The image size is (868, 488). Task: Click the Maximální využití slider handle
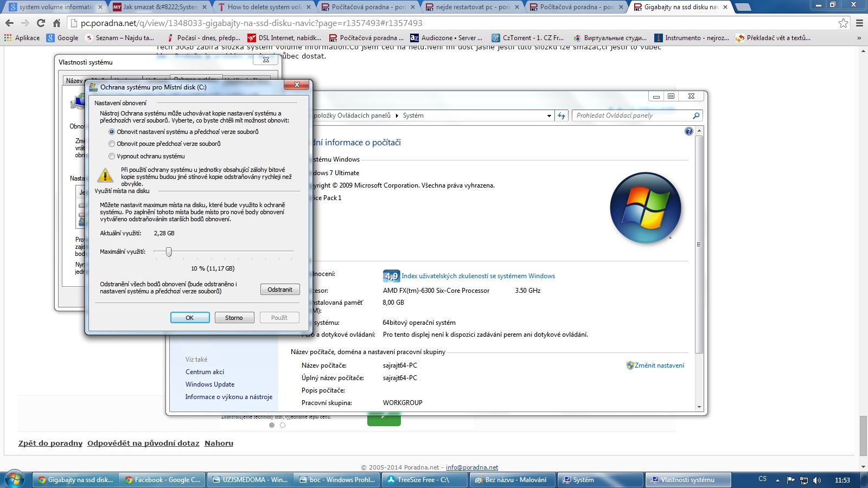tap(169, 252)
